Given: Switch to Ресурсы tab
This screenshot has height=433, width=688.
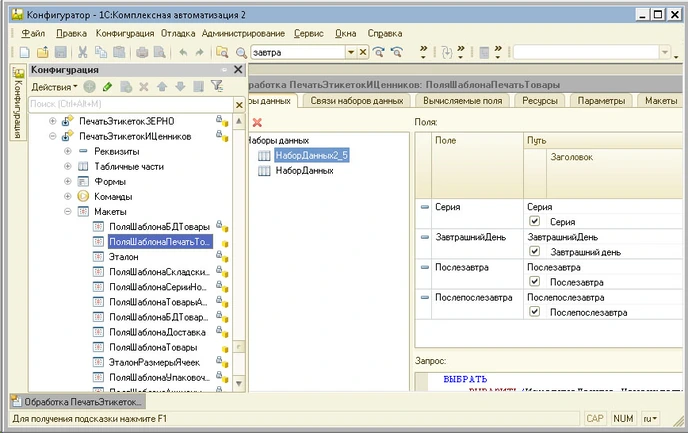Looking at the screenshot, I should [540, 101].
